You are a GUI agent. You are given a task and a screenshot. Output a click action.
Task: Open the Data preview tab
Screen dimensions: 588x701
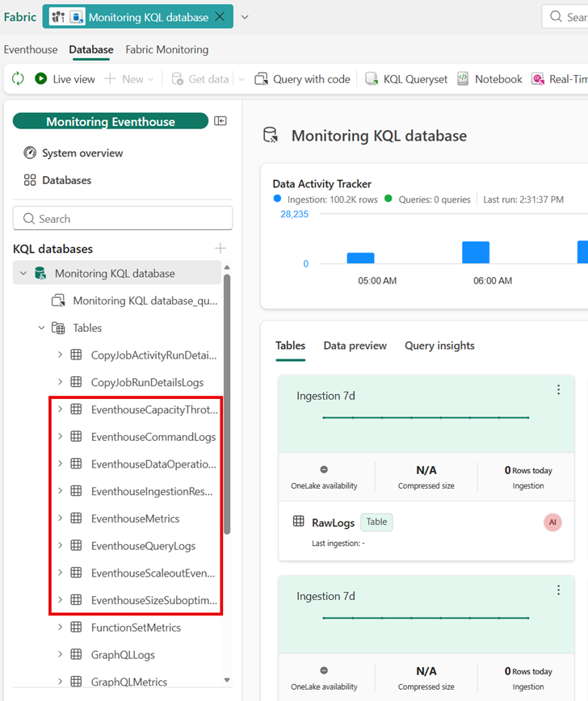(355, 346)
